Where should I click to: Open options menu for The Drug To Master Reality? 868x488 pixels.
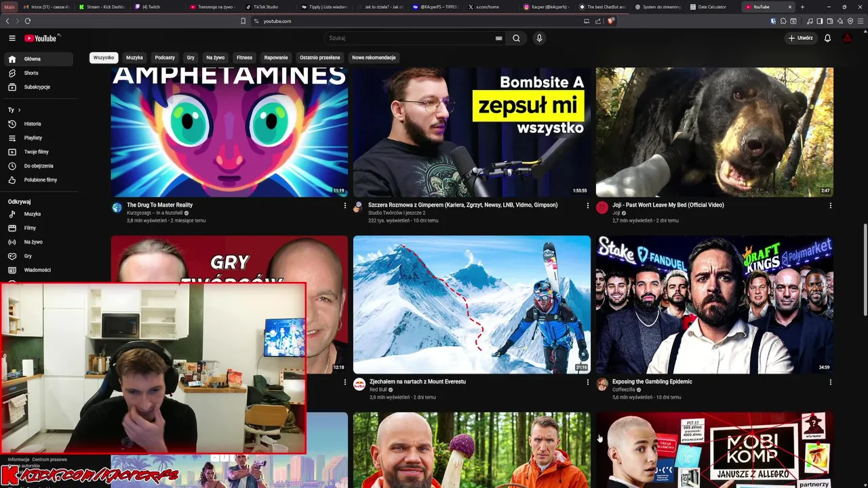[x=344, y=205]
